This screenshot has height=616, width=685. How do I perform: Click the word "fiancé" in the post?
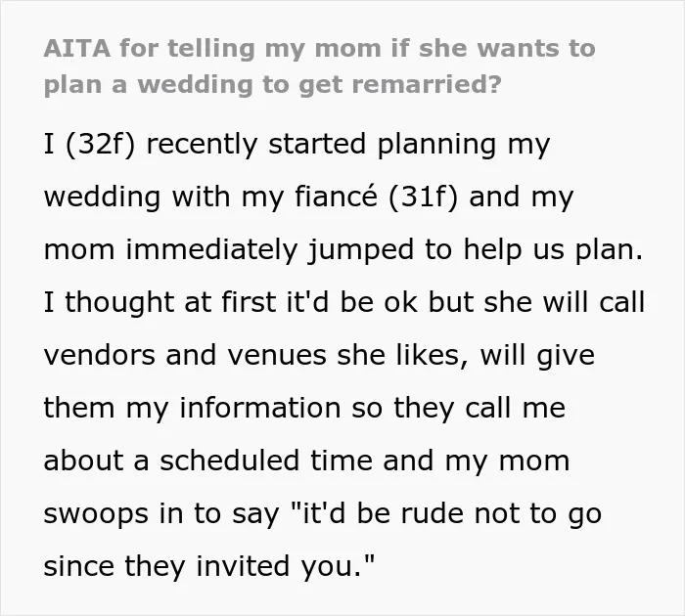(x=336, y=196)
